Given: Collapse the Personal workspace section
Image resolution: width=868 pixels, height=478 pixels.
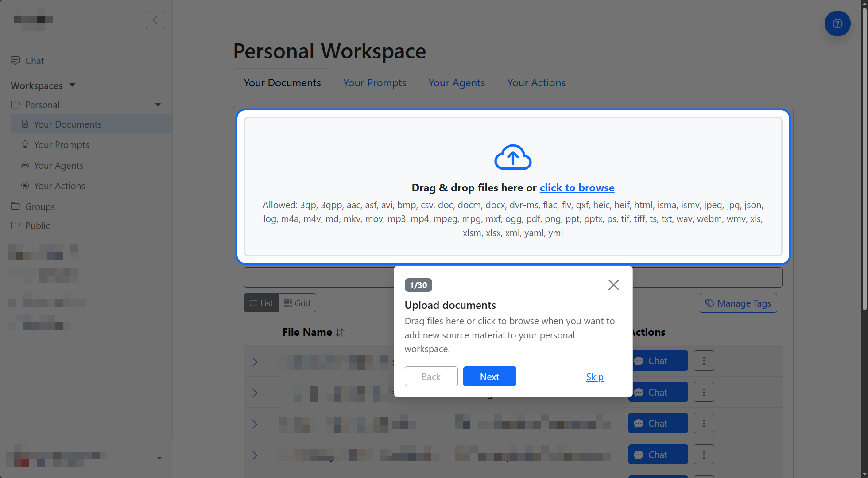Looking at the screenshot, I should tap(158, 105).
